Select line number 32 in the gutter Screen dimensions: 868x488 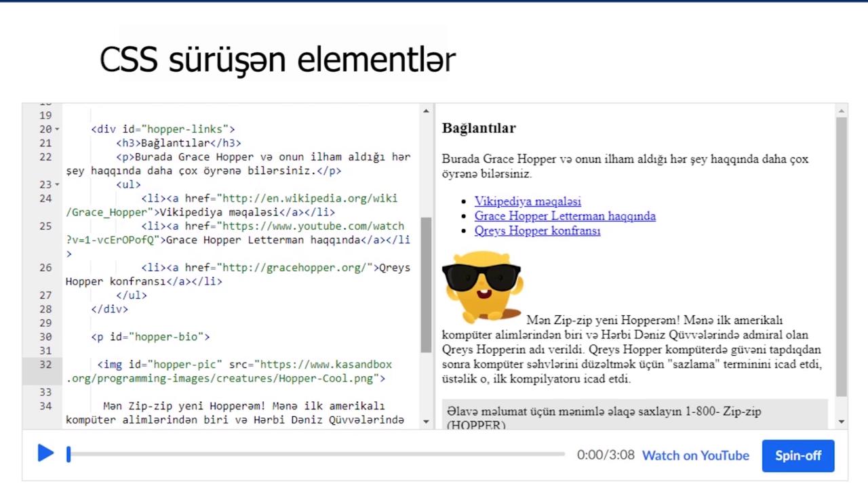click(x=45, y=365)
